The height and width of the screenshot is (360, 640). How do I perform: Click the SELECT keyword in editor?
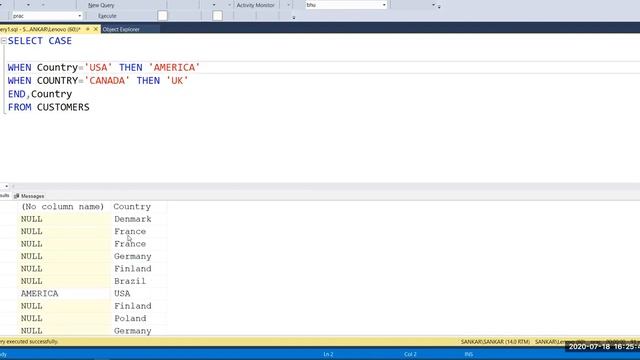pos(25,41)
